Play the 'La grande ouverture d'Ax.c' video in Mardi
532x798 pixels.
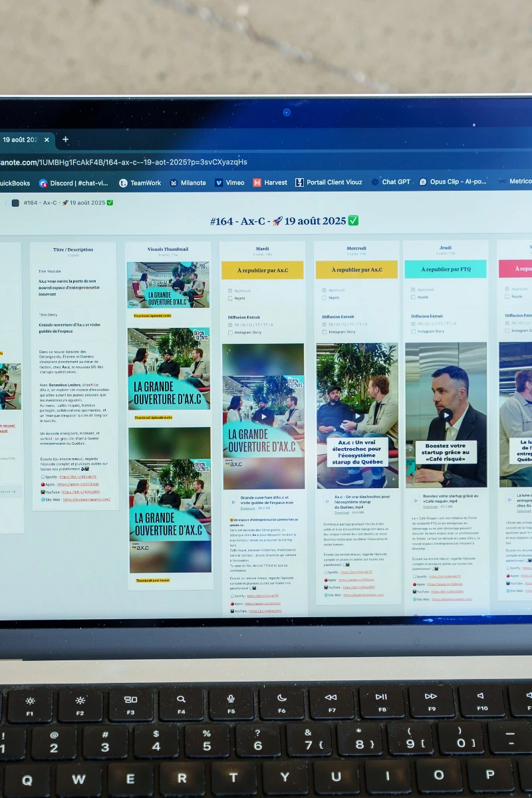(x=263, y=418)
